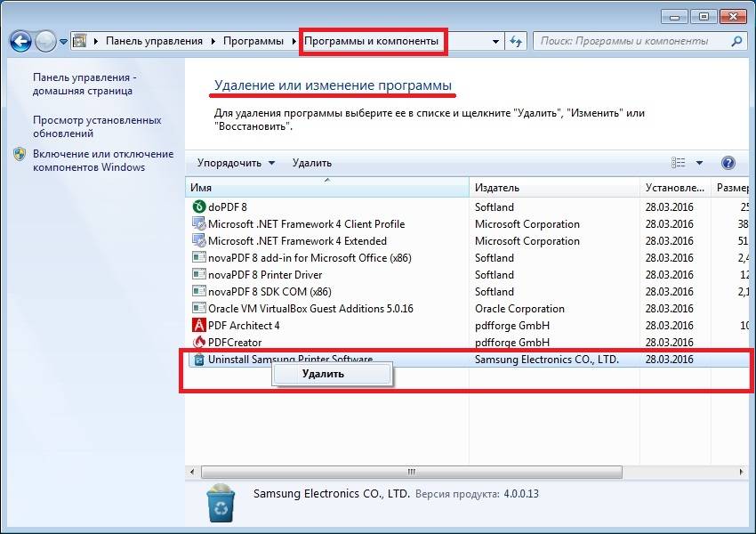Viewport: 756px width, 534px height.
Task: Choose Удалить in the context menu
Action: 323,374
